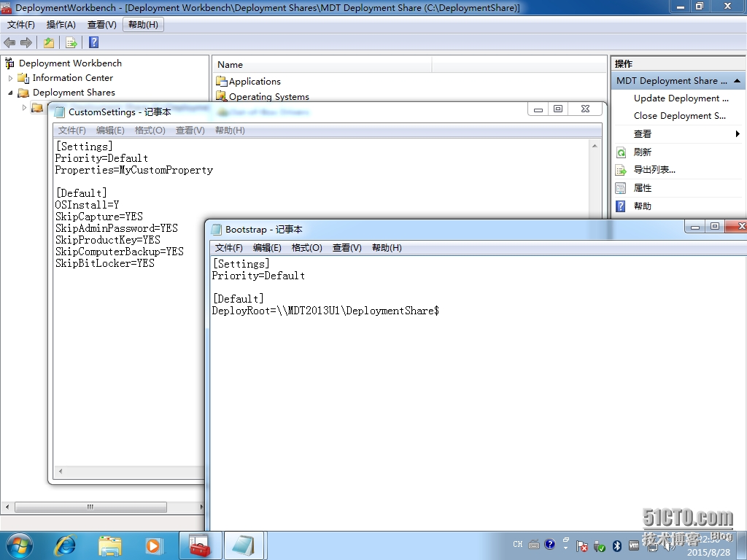Open 文件(F) menu in CustomSettings Notepad

72,131
